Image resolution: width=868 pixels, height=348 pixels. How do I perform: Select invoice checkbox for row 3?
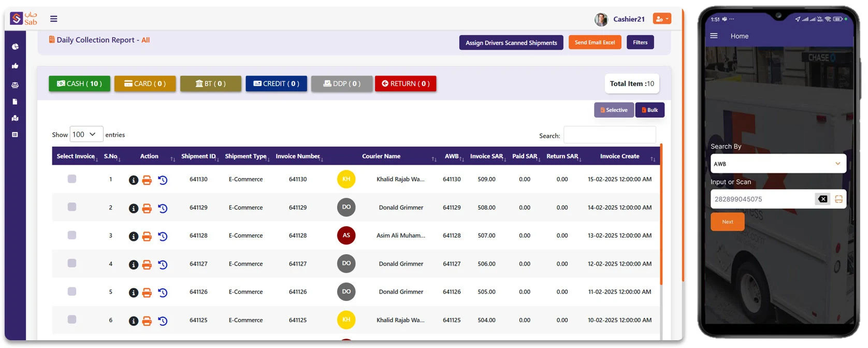coord(72,235)
